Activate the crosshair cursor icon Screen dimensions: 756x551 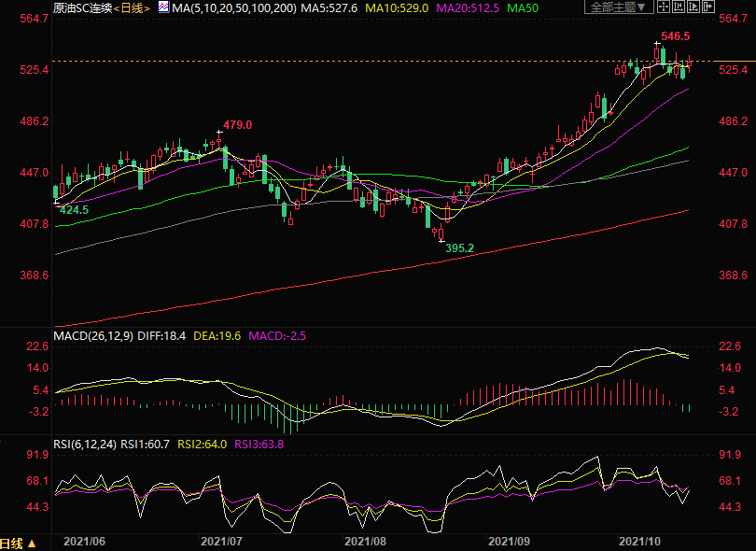(664, 7)
